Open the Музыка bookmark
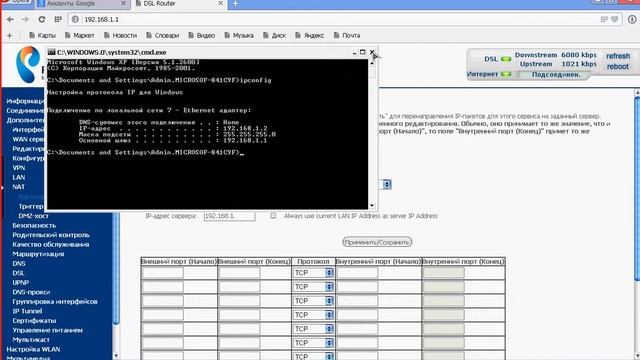Screen dimensions: 640x360 pyautogui.click(x=239, y=36)
